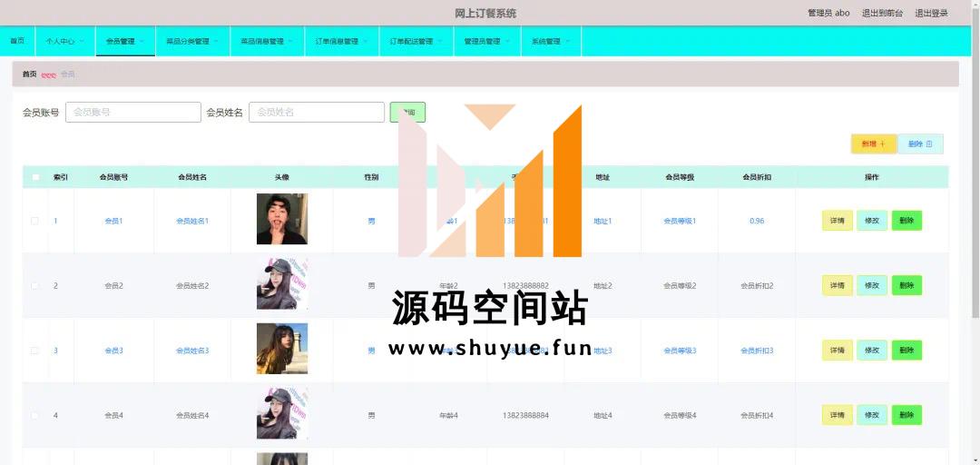
Task: Open the 管理员管理 menu
Action: (487, 41)
